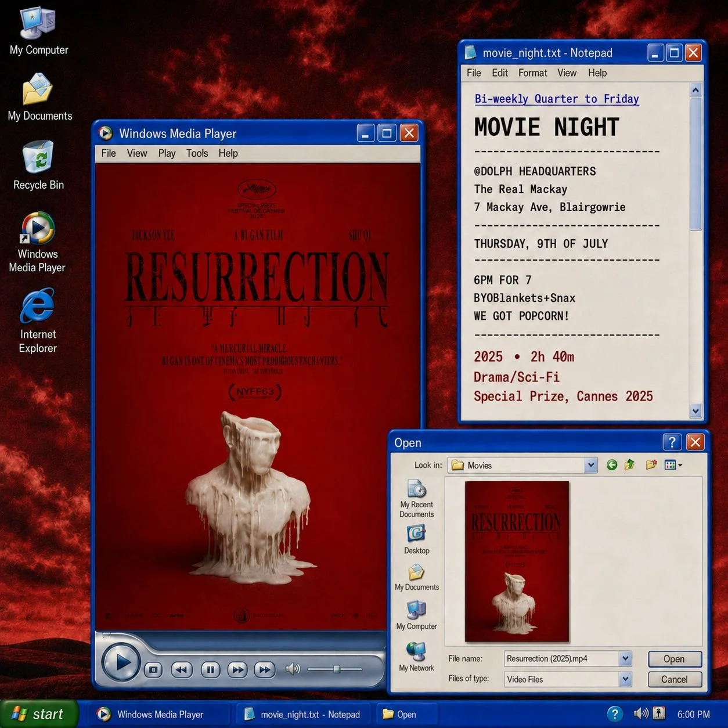Click the Pause button in Media Player
Screen dimensions: 728x728
point(210,670)
